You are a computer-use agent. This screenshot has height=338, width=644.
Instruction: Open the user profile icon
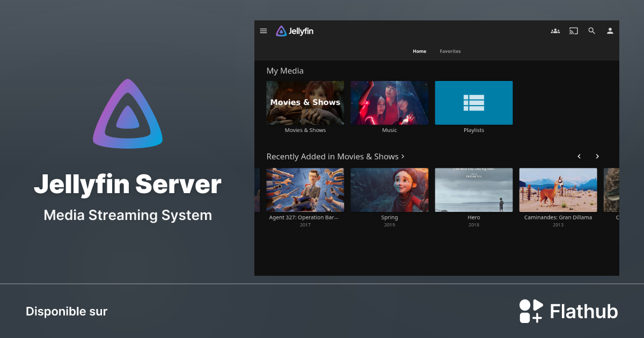[x=610, y=31]
